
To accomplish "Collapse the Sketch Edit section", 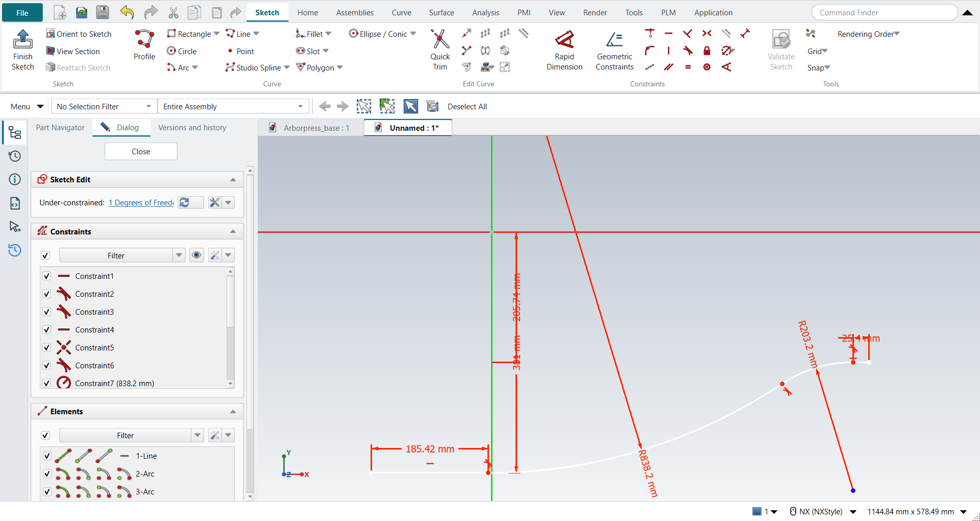I will pyautogui.click(x=233, y=180).
